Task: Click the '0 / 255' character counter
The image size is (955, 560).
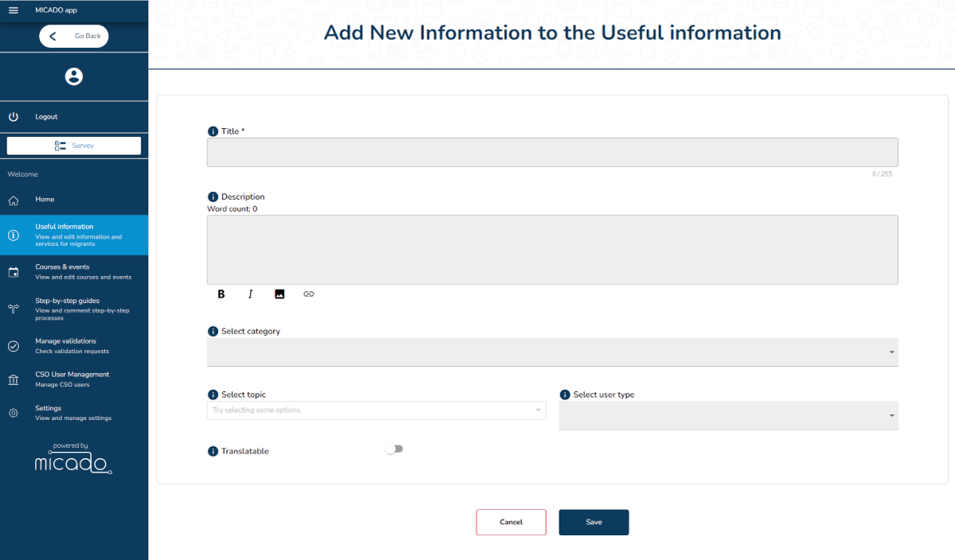Action: [x=882, y=173]
